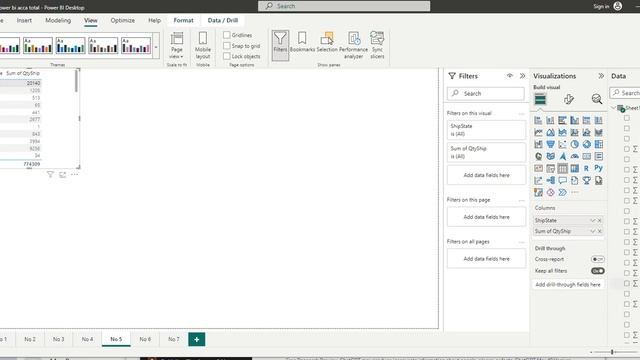Select the slicer visual
This screenshot has height=360, width=640.
tap(550, 169)
